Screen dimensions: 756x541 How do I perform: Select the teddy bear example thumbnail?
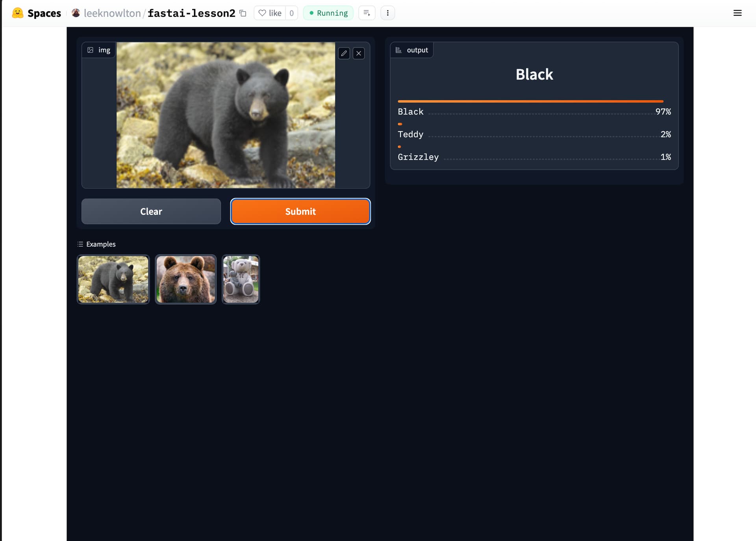pyautogui.click(x=241, y=279)
